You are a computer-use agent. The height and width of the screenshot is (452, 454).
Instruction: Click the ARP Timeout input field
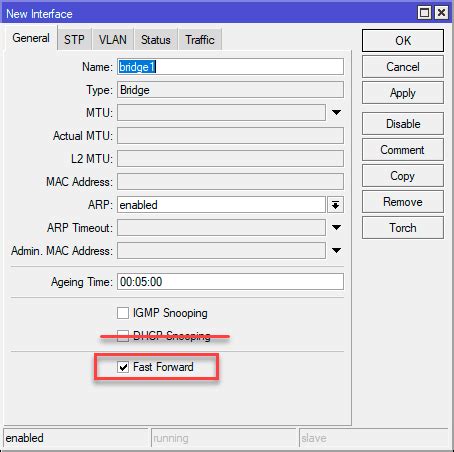221,228
